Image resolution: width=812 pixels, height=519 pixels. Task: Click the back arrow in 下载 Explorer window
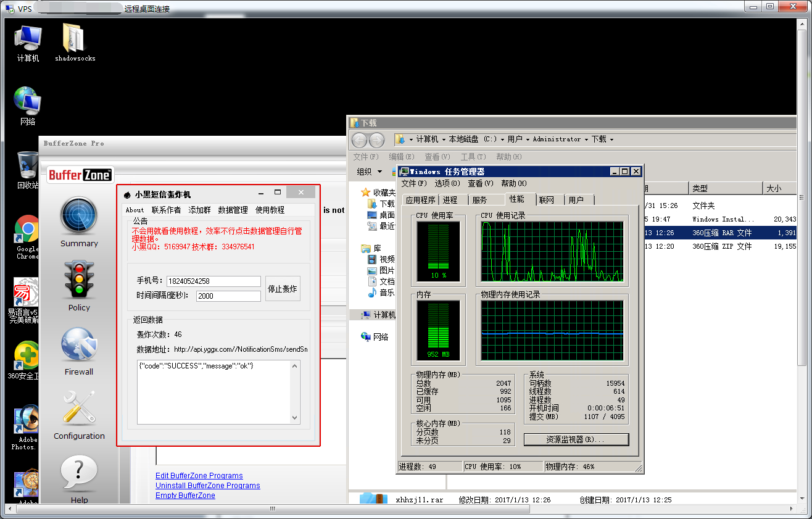pyautogui.click(x=360, y=139)
